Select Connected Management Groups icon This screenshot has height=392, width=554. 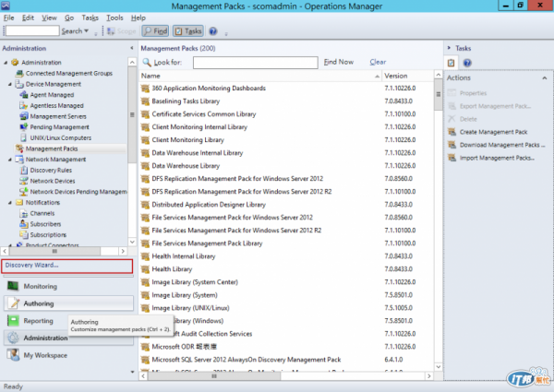tap(19, 74)
